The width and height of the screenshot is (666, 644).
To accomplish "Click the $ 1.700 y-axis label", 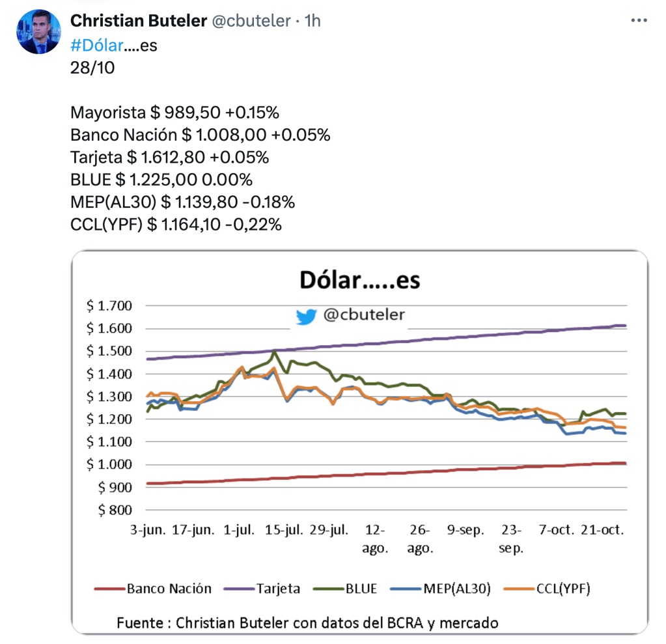I will point(114,305).
